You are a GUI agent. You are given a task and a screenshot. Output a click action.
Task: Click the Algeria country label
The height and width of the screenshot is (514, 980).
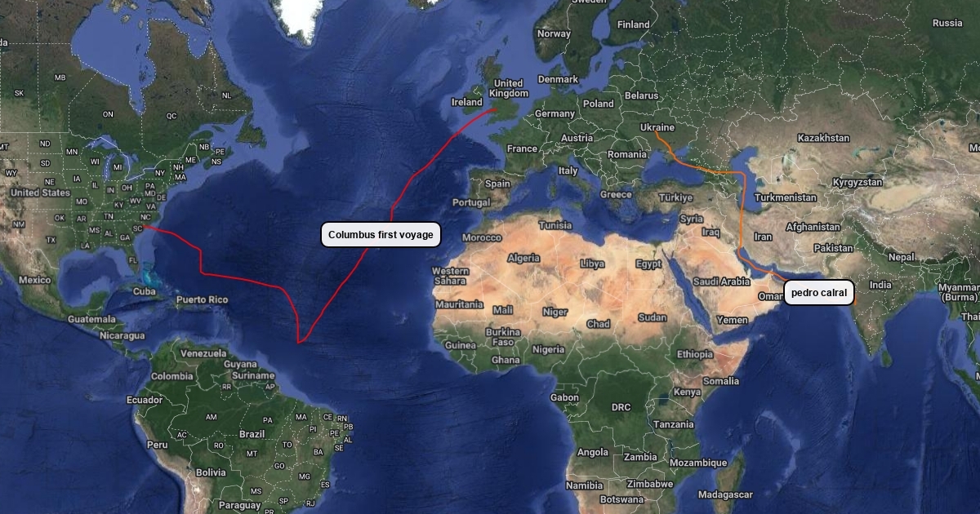(524, 258)
